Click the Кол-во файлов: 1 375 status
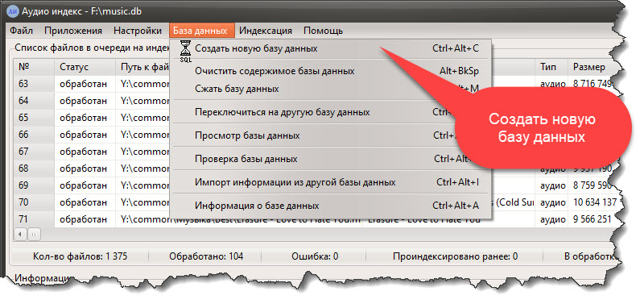Viewport: 644px width, 308px height. click(80, 256)
